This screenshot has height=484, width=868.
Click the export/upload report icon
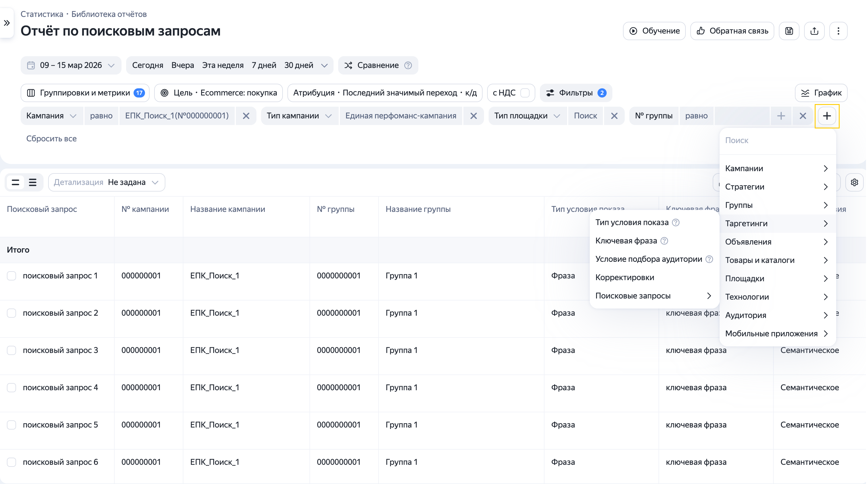click(814, 31)
